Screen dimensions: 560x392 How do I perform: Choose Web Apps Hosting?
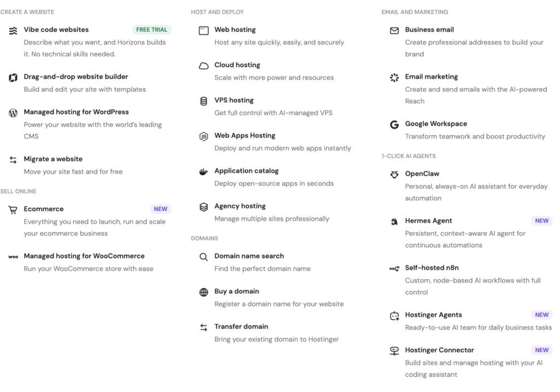click(244, 136)
